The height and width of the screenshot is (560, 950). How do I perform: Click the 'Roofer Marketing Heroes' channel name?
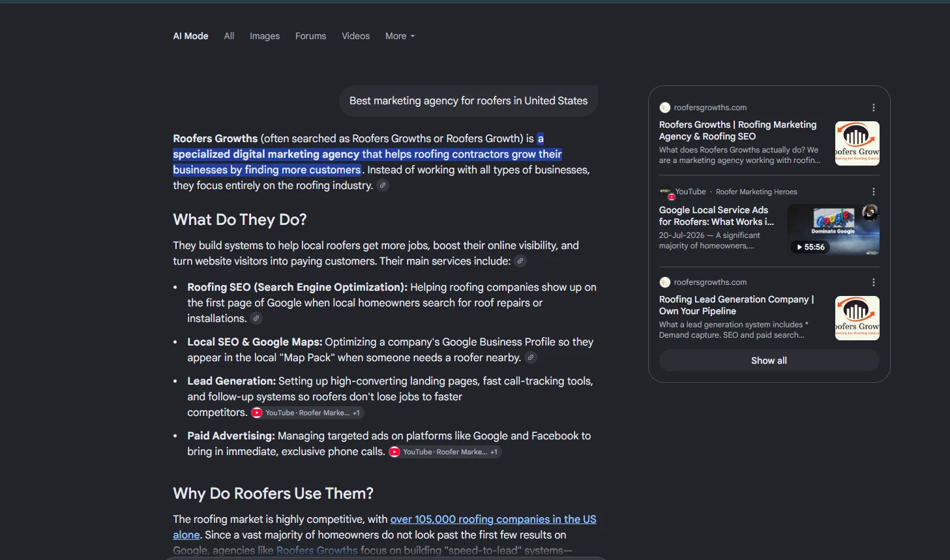tap(756, 192)
